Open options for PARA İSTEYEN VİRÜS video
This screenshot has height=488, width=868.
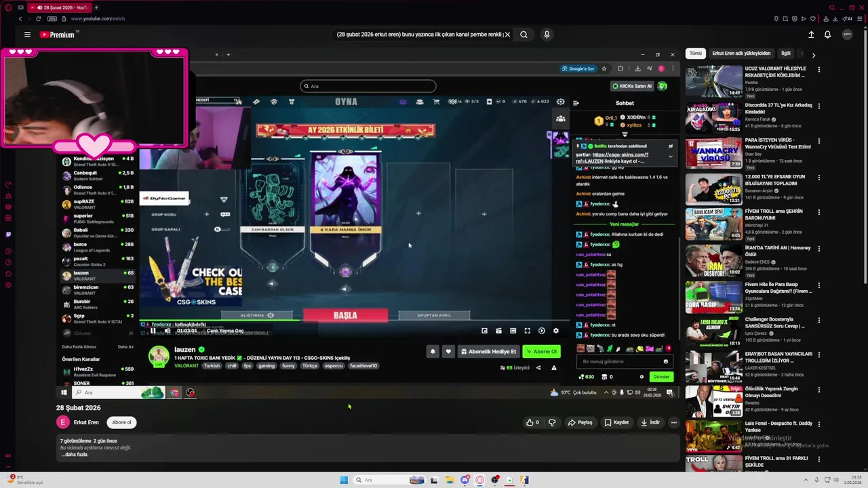[819, 141]
